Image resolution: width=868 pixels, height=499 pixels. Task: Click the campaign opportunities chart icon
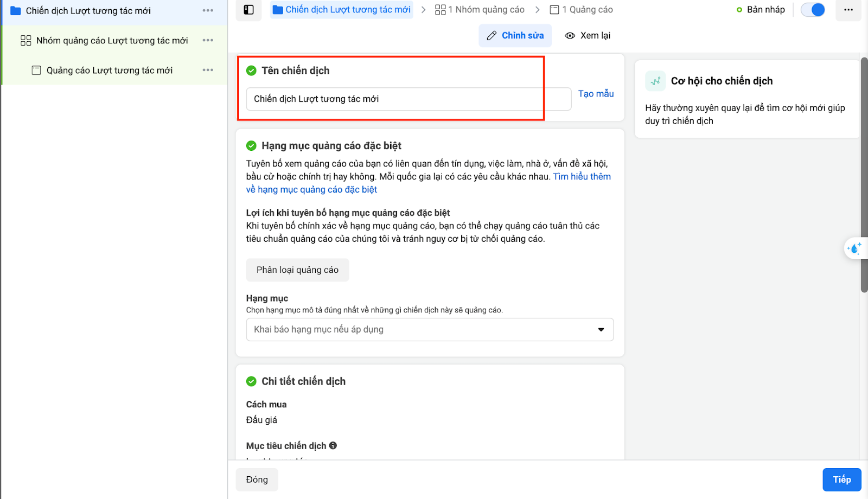(x=655, y=81)
